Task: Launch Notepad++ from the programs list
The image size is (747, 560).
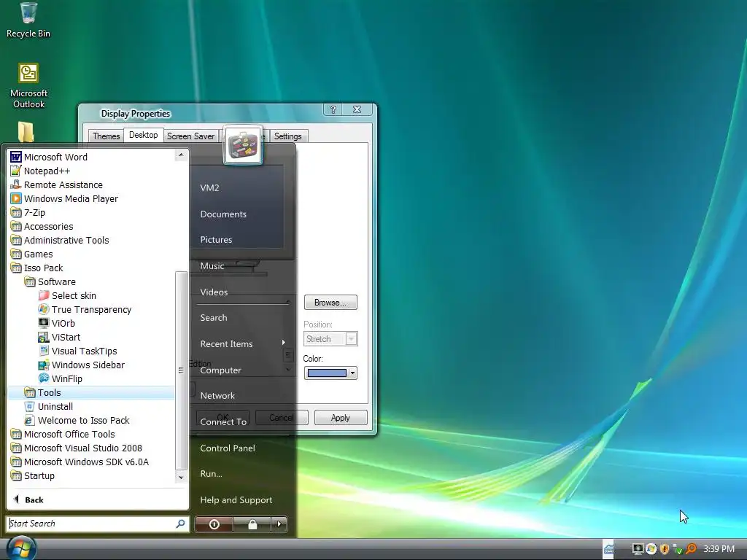Action: pos(41,171)
